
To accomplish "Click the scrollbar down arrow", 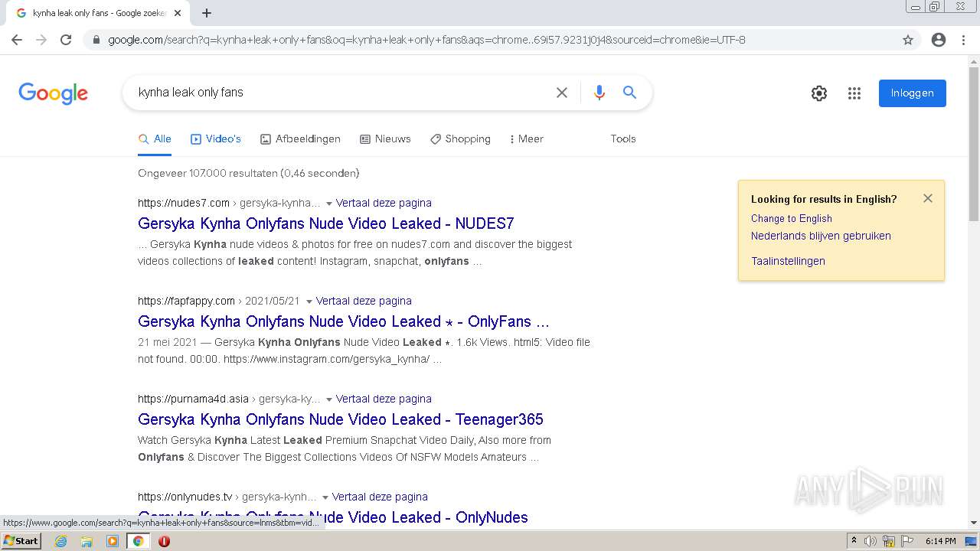I will [x=974, y=523].
